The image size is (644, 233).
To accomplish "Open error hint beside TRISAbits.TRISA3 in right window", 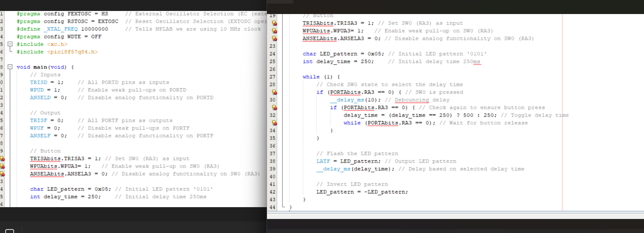I will coord(274,23).
